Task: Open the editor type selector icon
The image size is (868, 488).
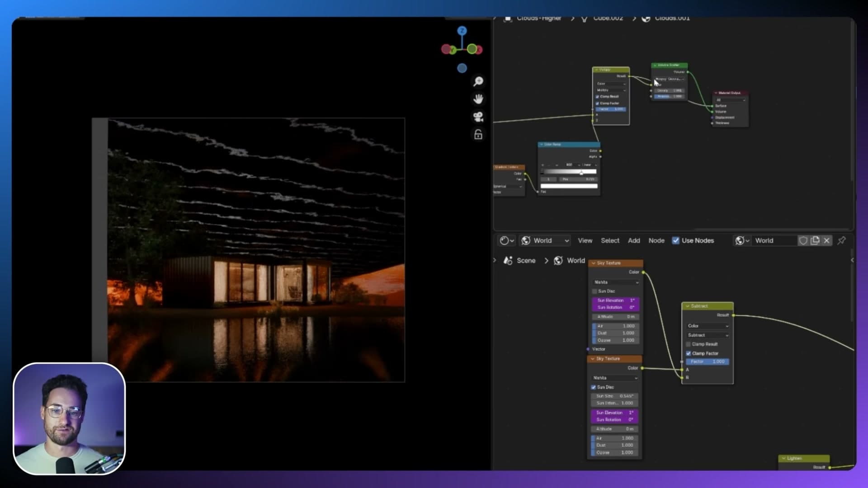Action: [506, 241]
